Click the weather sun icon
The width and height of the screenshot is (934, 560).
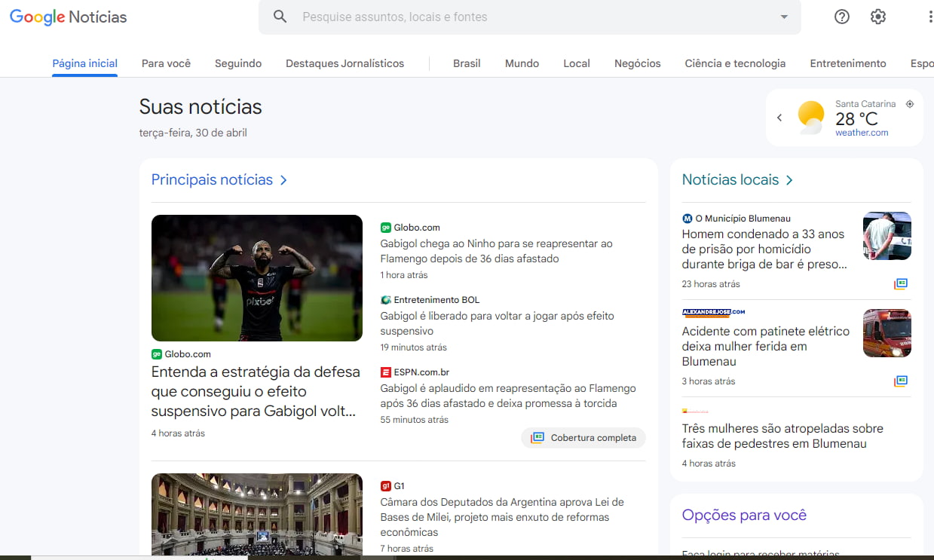pos(811,118)
